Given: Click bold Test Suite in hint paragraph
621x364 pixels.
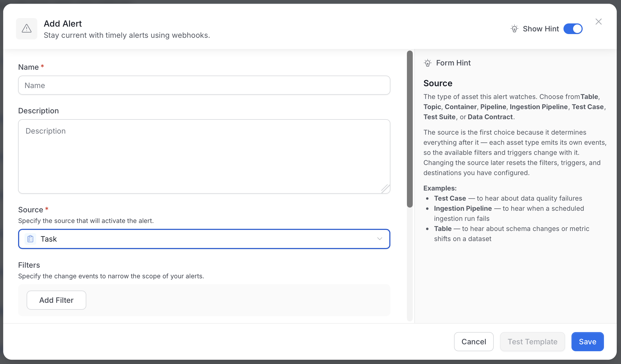Looking at the screenshot, I should [x=439, y=117].
